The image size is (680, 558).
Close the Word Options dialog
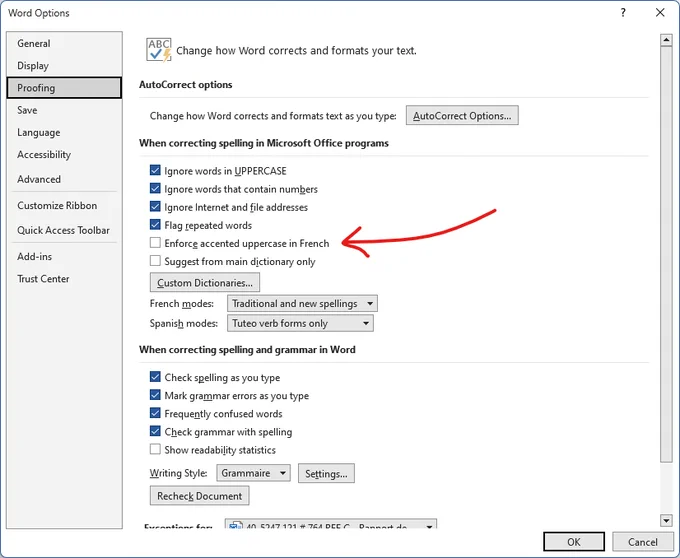click(x=660, y=13)
